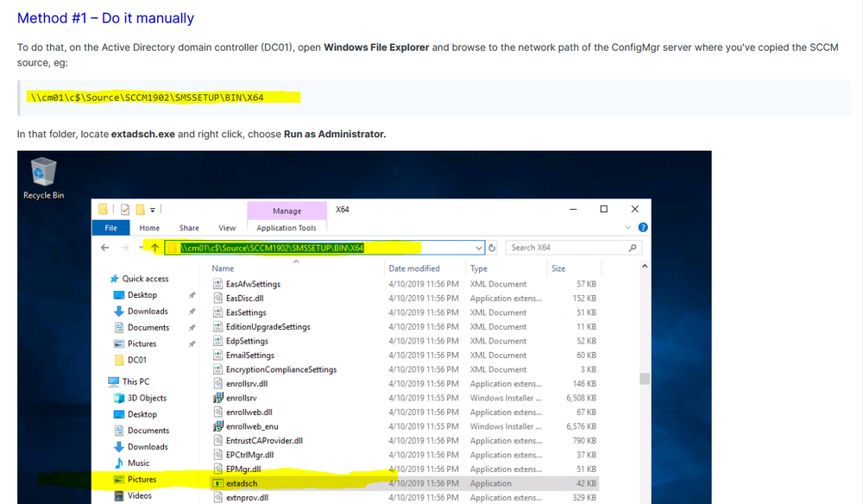Click the file list scrollbar thumb
The width and height of the screenshot is (863, 504).
click(645, 379)
